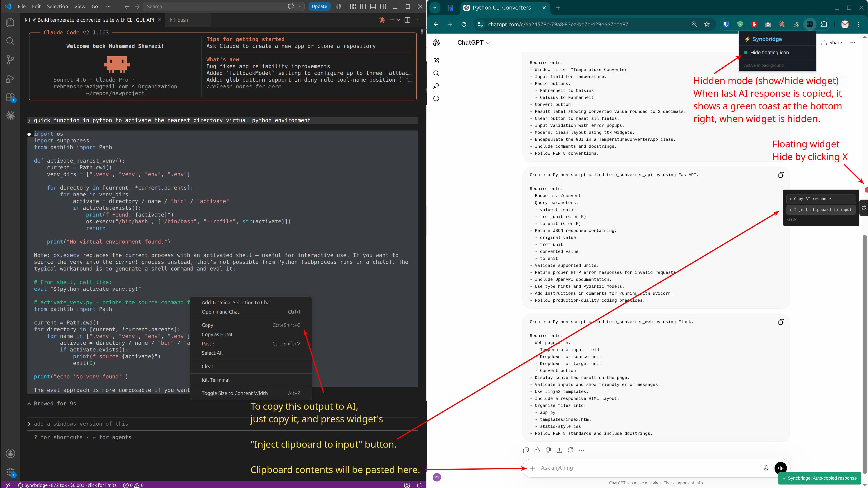Open more actions for the ChatGPT response
This screenshot has width=868, height=488.
pos(582,450)
